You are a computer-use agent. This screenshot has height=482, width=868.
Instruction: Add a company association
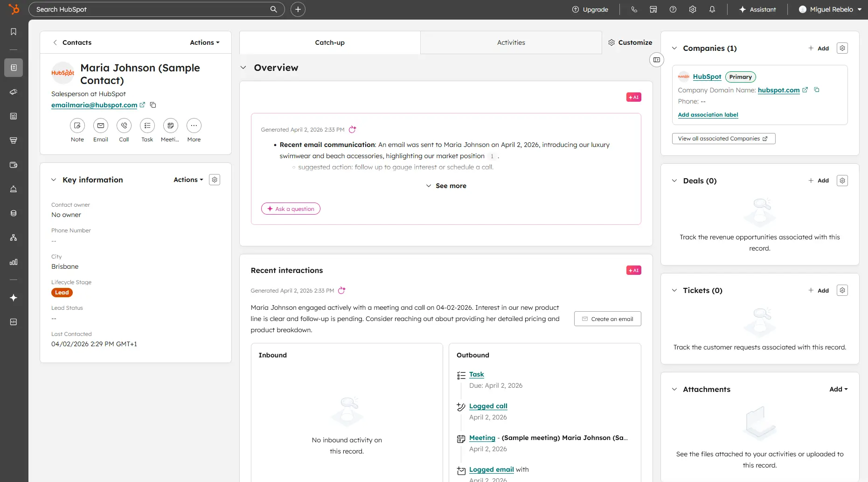[x=819, y=48]
